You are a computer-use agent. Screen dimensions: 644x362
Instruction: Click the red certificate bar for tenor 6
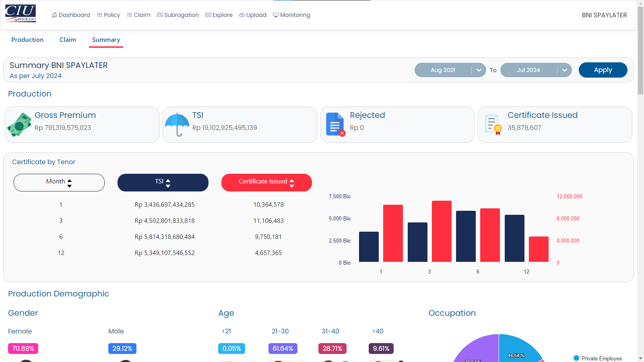coord(490,235)
